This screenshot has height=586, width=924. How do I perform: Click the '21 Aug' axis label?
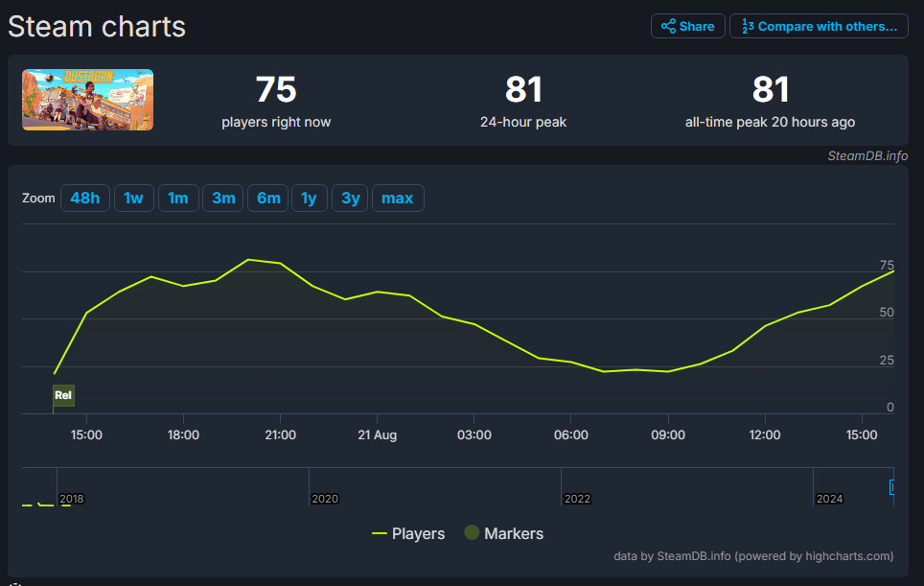[377, 435]
